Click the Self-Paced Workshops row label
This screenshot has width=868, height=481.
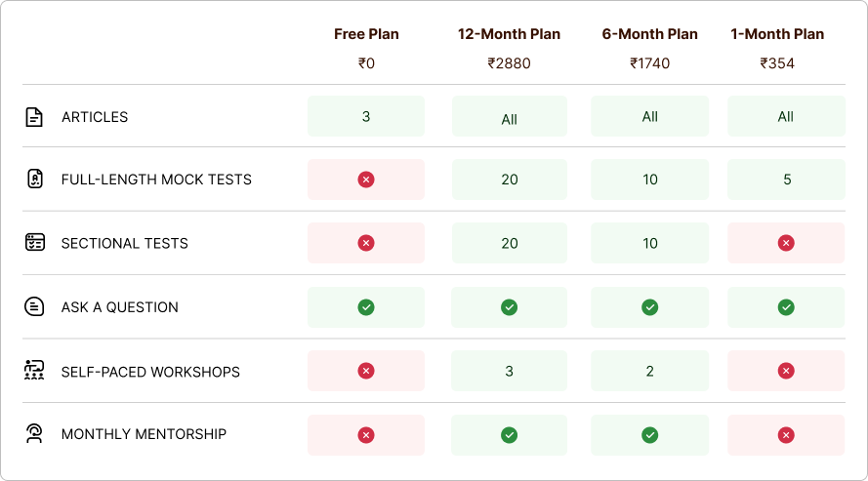click(x=150, y=372)
